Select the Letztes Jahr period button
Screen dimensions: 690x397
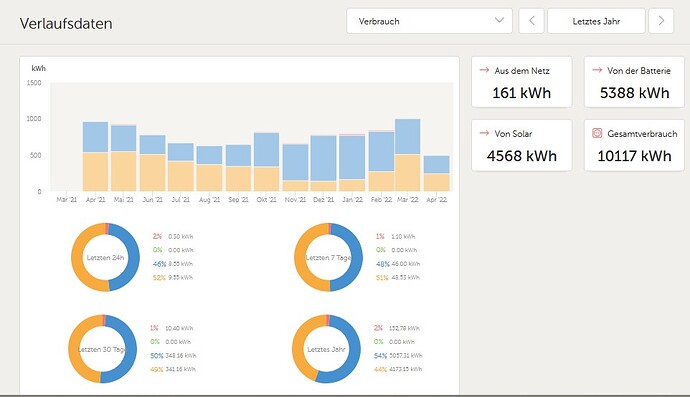pos(596,21)
